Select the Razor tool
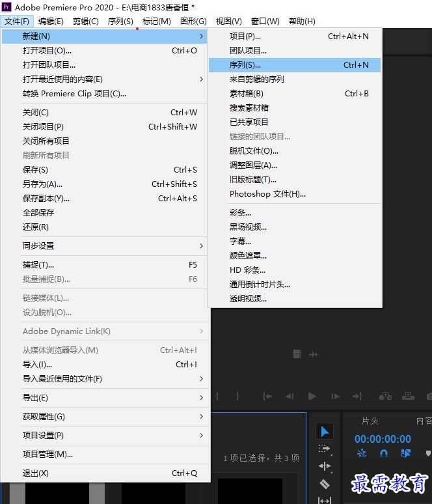The width and height of the screenshot is (432, 504). 325,483
